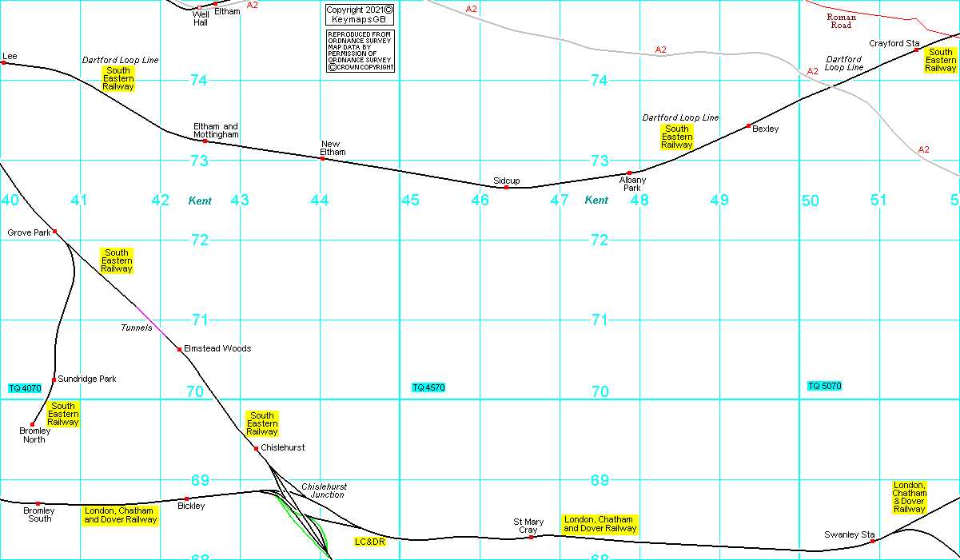The image size is (960, 560).
Task: Select the Bickley station red marker
Action: [x=186, y=498]
